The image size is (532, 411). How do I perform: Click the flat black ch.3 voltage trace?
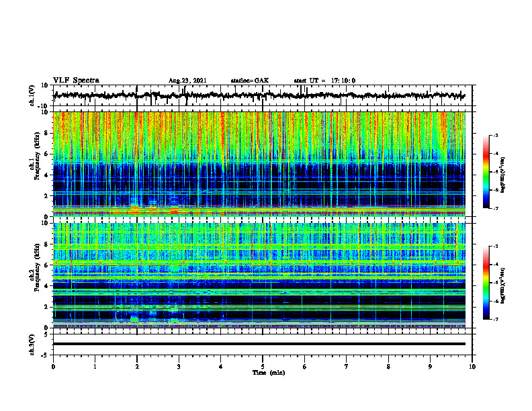tap(259, 344)
